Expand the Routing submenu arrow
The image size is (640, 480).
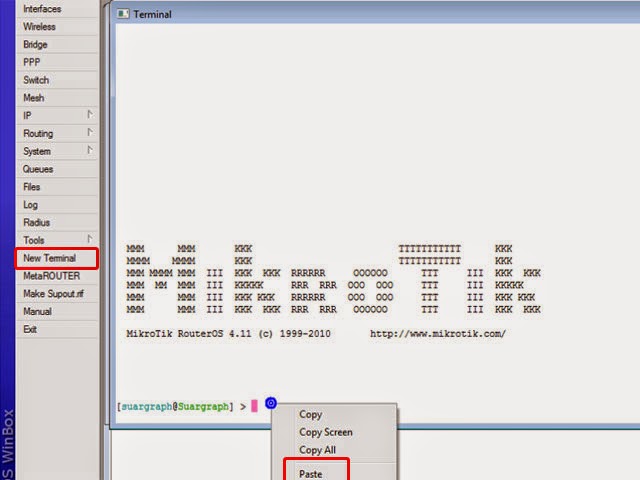(x=90, y=133)
